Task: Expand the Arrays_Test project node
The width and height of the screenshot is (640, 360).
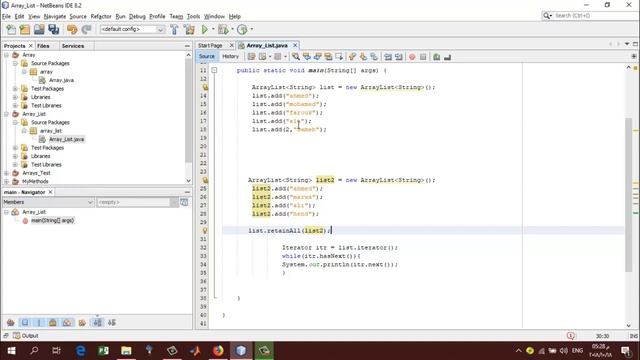Action: (7, 173)
